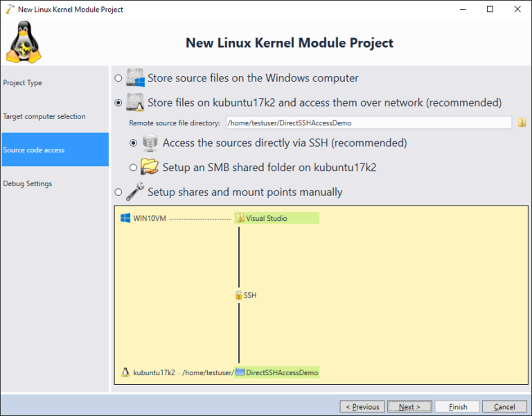
Task: Go back with the Previous button
Action: (x=362, y=406)
